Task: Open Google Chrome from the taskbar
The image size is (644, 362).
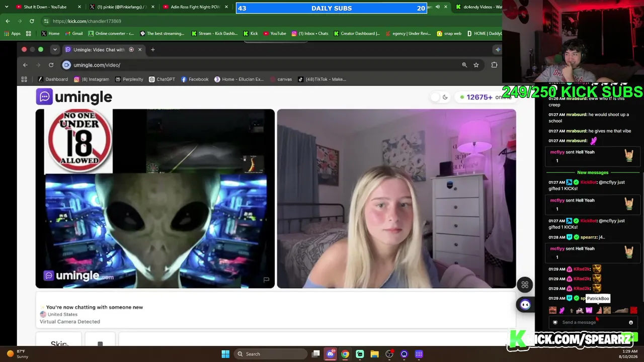Action: 345,354
